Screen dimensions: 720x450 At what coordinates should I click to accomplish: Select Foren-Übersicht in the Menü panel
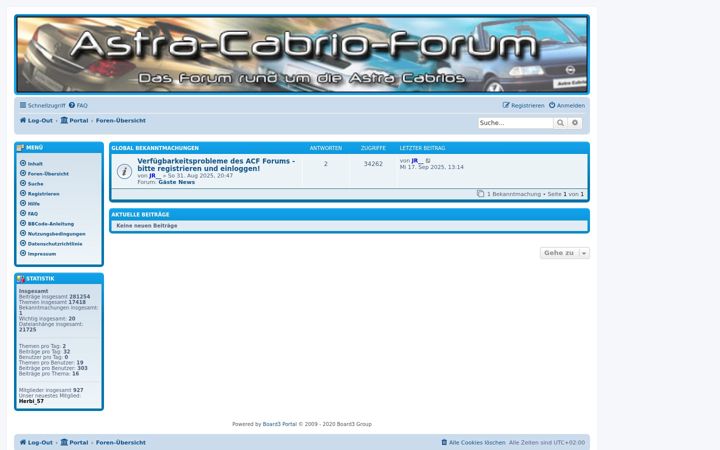(x=48, y=174)
